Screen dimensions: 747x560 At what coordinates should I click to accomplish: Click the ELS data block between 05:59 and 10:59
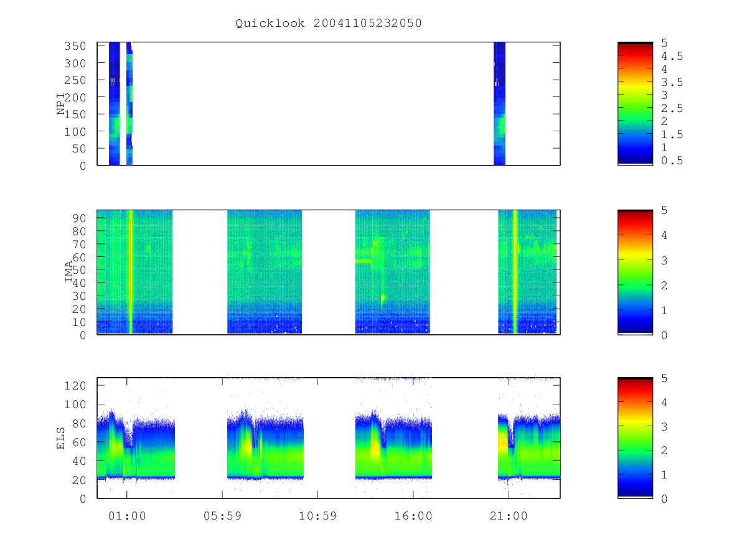click(265, 445)
